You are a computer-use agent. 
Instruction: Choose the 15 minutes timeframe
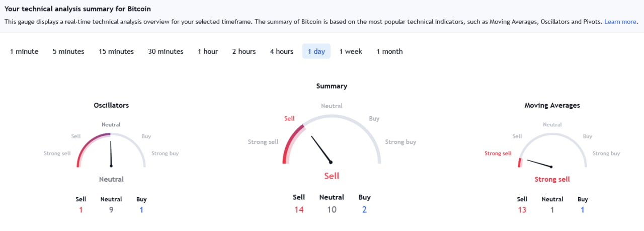pos(116,51)
